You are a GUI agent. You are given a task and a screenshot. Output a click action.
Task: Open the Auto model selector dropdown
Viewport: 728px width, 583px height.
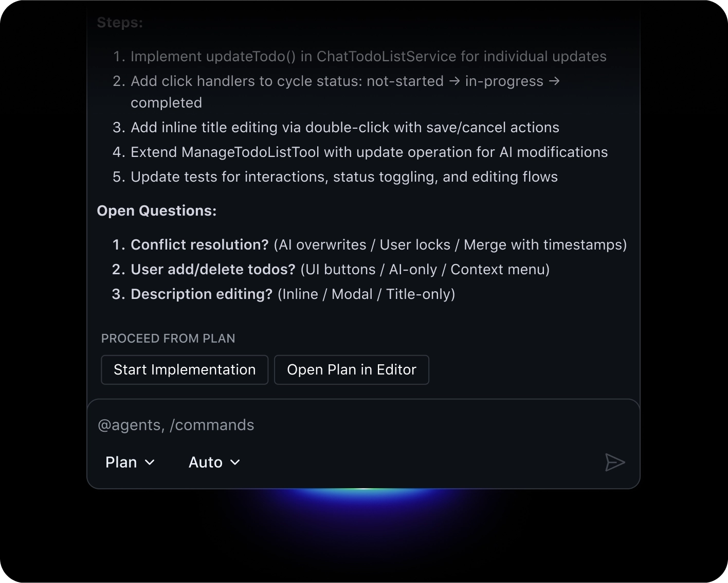213,462
